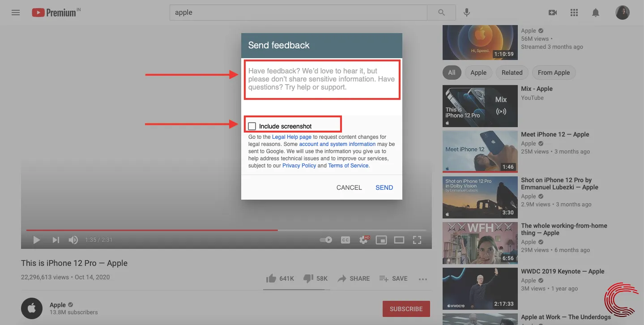
Task: Mute the video volume speaker icon
Action: [x=73, y=240]
